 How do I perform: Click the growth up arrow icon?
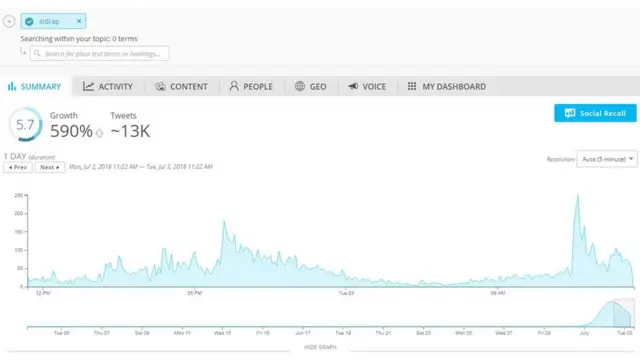pyautogui.click(x=99, y=133)
